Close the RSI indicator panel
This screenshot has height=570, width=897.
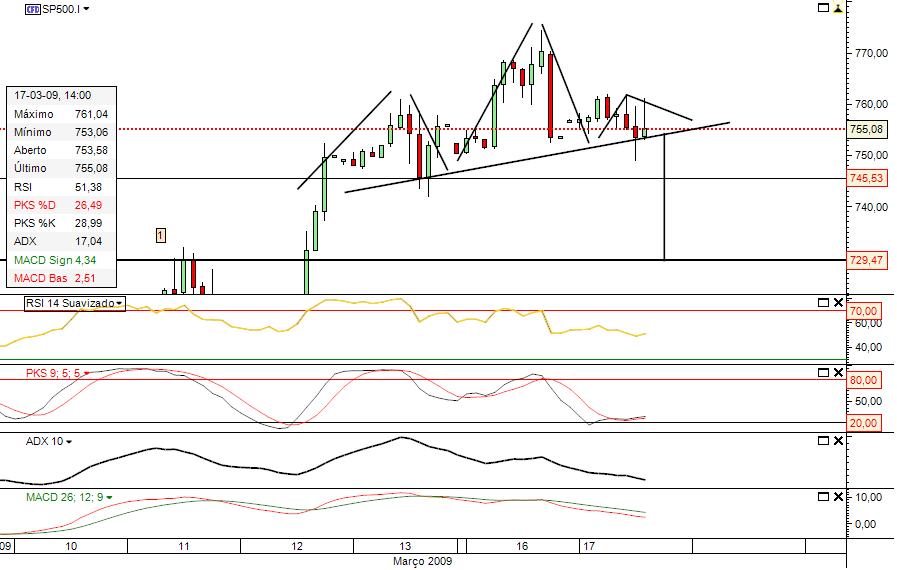(x=838, y=303)
